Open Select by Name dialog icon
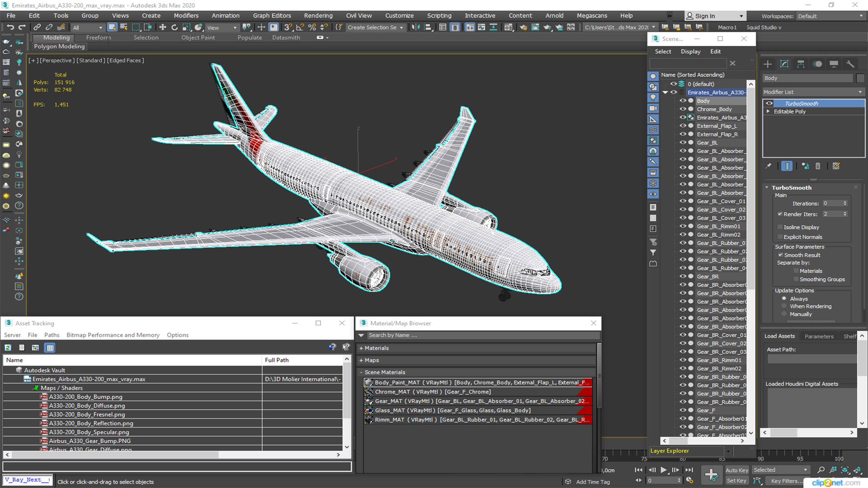This screenshot has height=488, width=868. coord(124,27)
